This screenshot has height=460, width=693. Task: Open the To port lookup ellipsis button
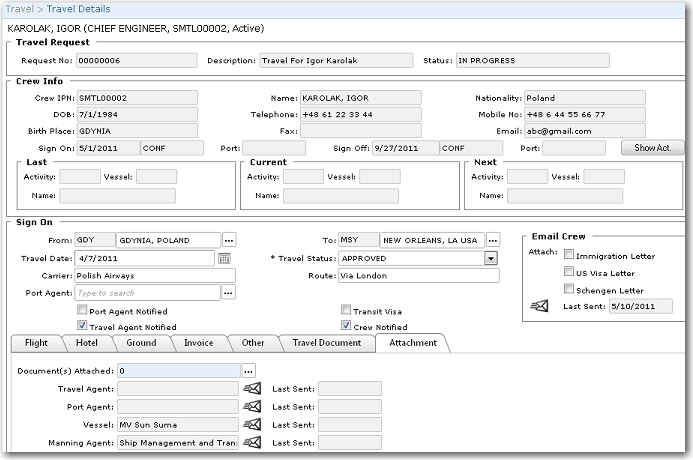coord(494,240)
